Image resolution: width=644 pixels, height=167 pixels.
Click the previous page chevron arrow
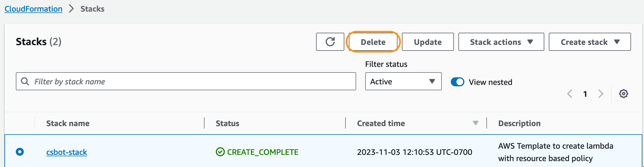tap(570, 94)
